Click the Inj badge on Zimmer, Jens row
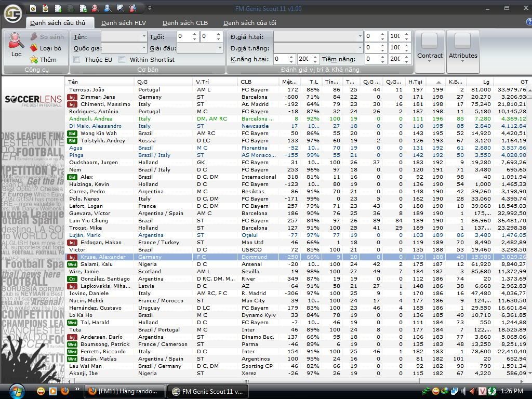Screen dimensions: 532x399 (72, 97)
